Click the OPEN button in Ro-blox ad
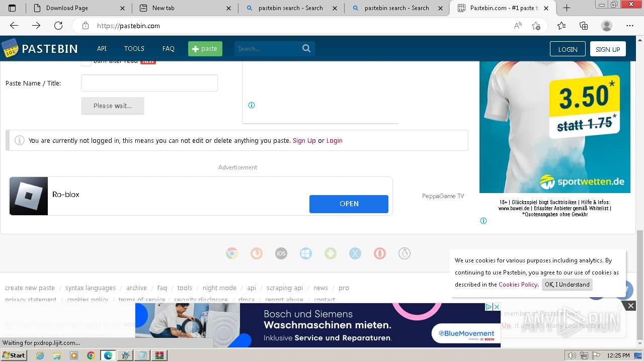The width and height of the screenshot is (644, 362). tap(349, 204)
